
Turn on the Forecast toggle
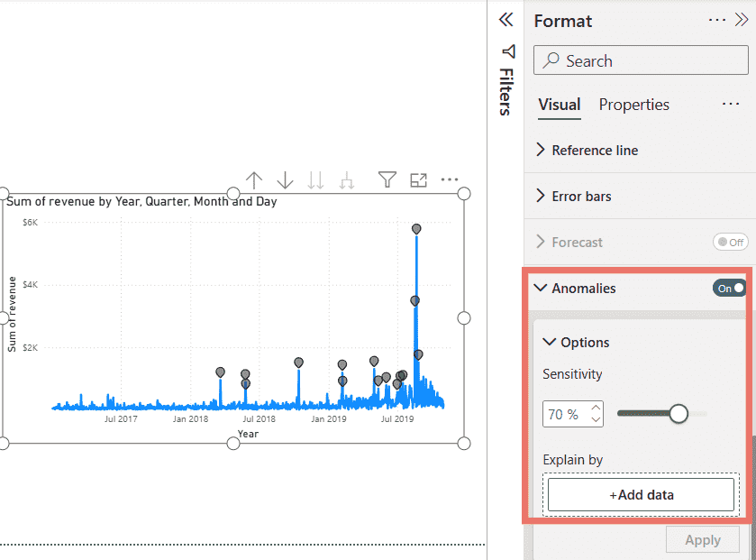tap(730, 243)
